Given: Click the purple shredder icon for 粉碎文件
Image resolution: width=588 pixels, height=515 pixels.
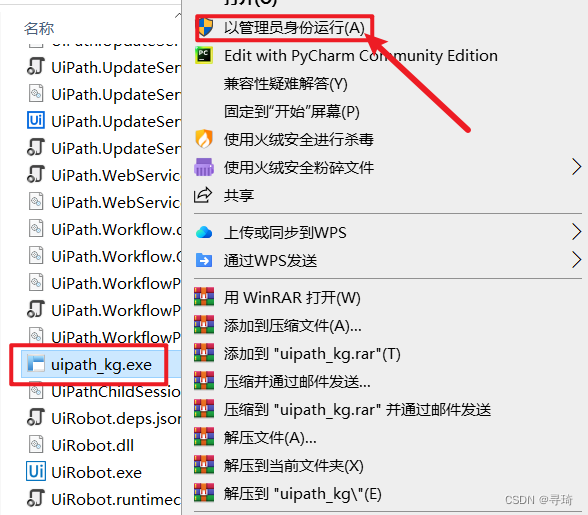Looking at the screenshot, I should (204, 167).
